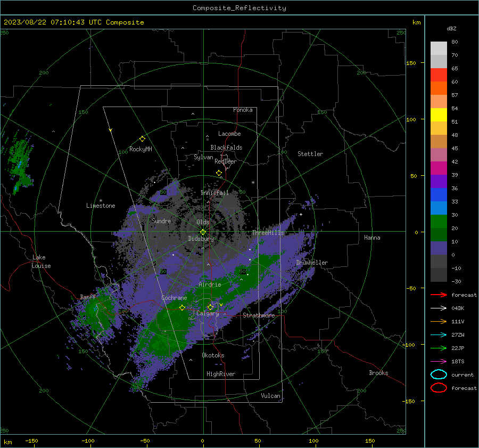Select the orange 111V arrow icon

[x=439, y=321]
